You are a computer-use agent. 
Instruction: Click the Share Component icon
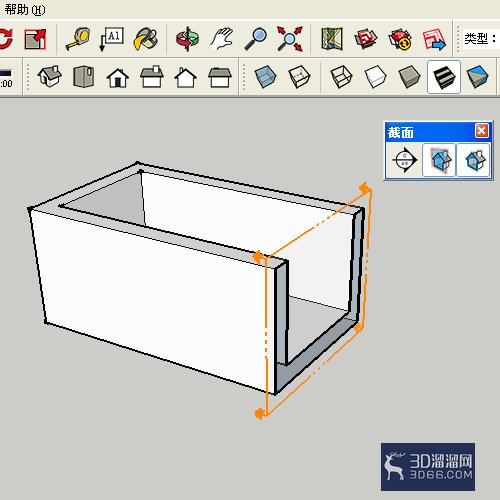point(400,39)
